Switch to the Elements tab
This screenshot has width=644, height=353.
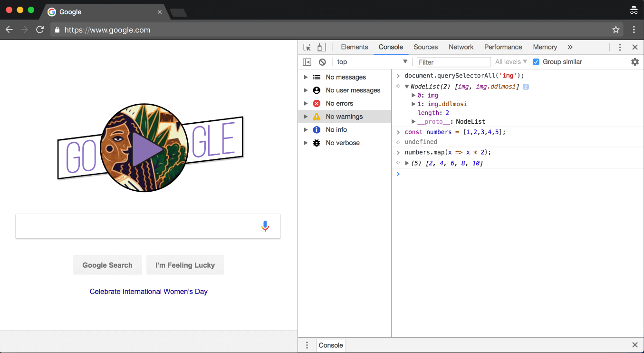point(355,47)
